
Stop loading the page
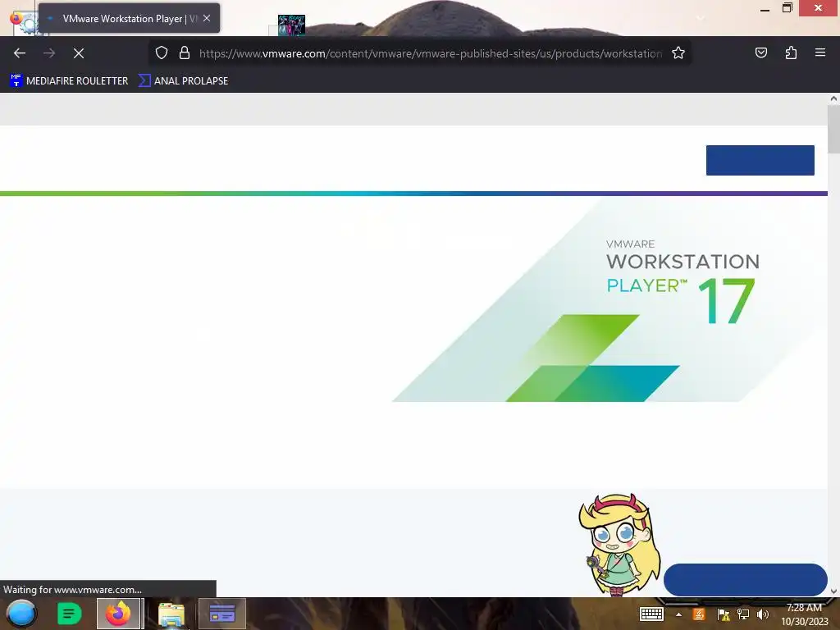pos(79,53)
